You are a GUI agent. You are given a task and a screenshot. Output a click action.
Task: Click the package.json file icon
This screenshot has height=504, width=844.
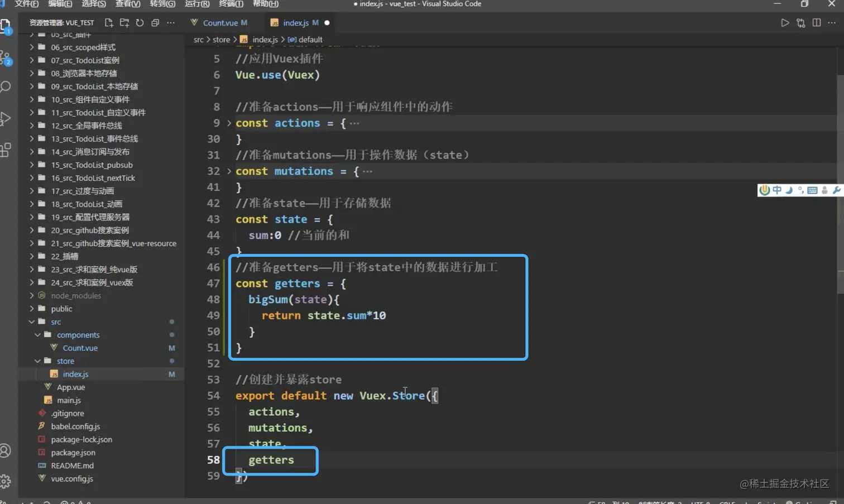[x=42, y=452]
